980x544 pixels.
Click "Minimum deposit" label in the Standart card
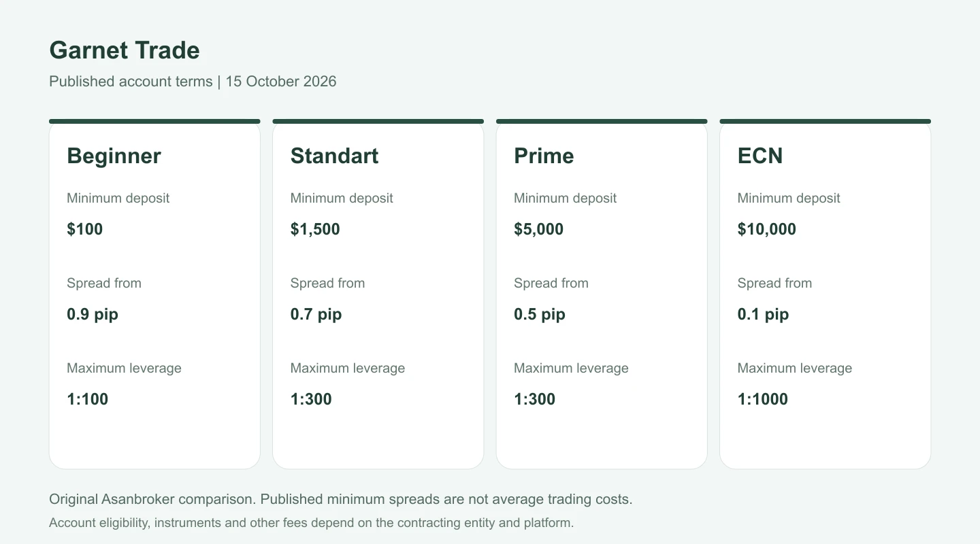(x=342, y=199)
